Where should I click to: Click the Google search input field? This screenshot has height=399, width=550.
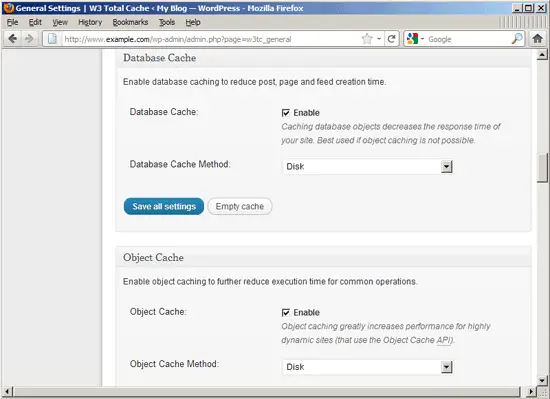[x=468, y=39]
